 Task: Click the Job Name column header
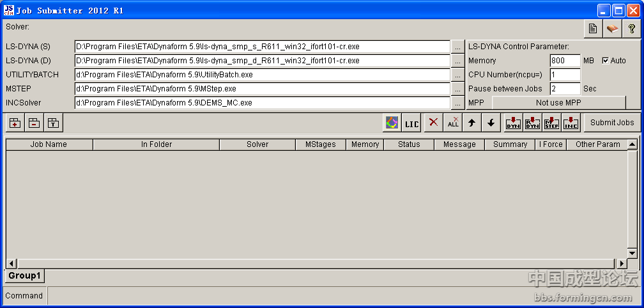click(49, 144)
